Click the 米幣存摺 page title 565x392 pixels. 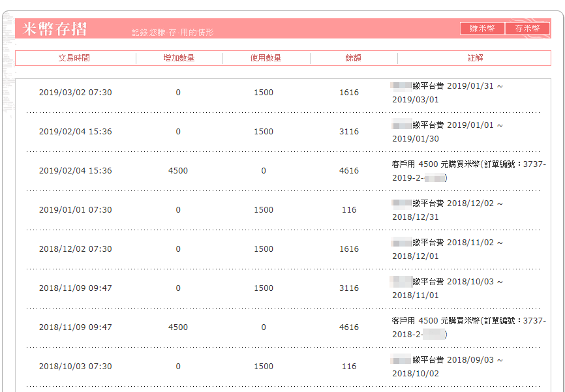point(54,29)
